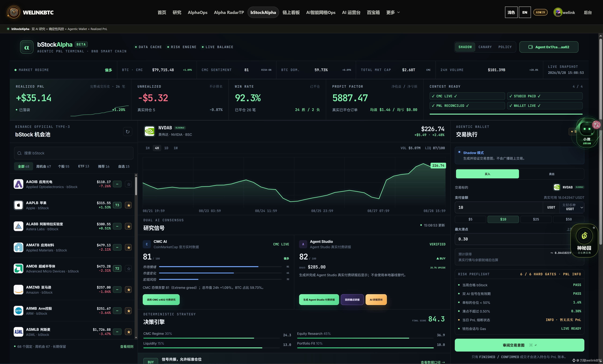
Task: Select the POLICY mode tab
Action: coord(505,47)
